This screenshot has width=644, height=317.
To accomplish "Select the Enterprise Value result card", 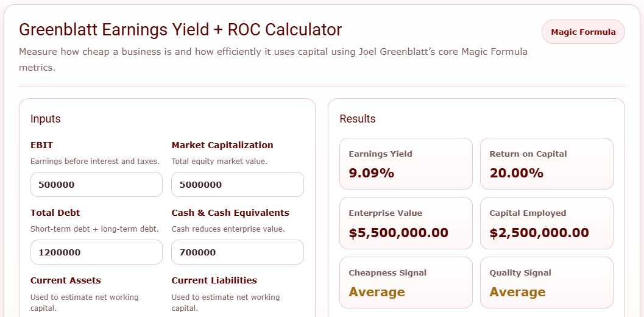I will point(406,223).
